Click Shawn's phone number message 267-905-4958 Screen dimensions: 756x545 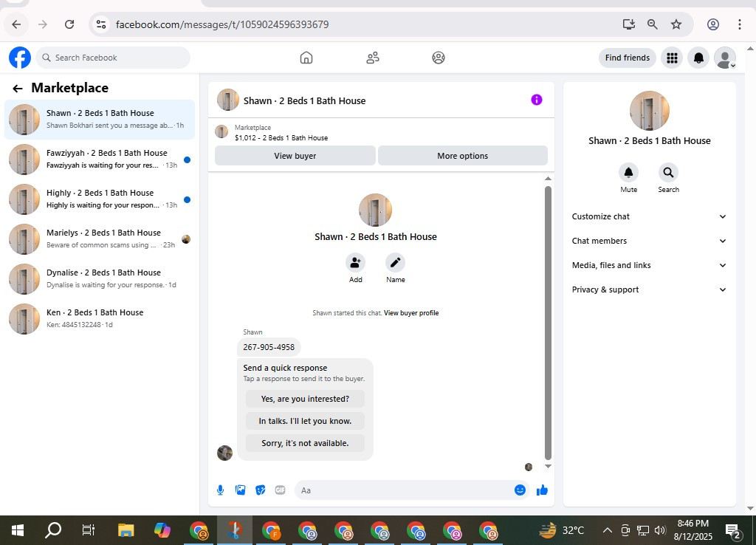(x=269, y=347)
